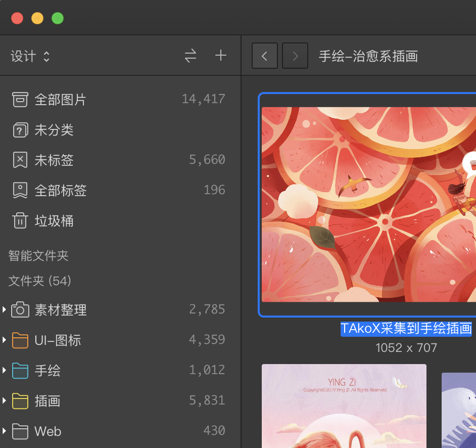476x448 pixels.
Task: Click the yellow 插画 folder icon
Action: (20, 401)
